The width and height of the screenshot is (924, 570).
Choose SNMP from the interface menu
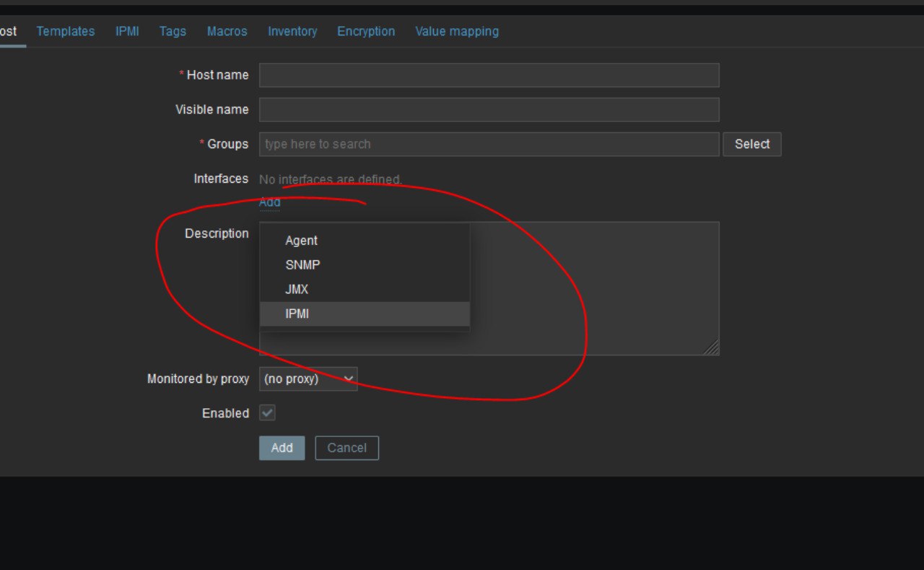click(x=365, y=265)
